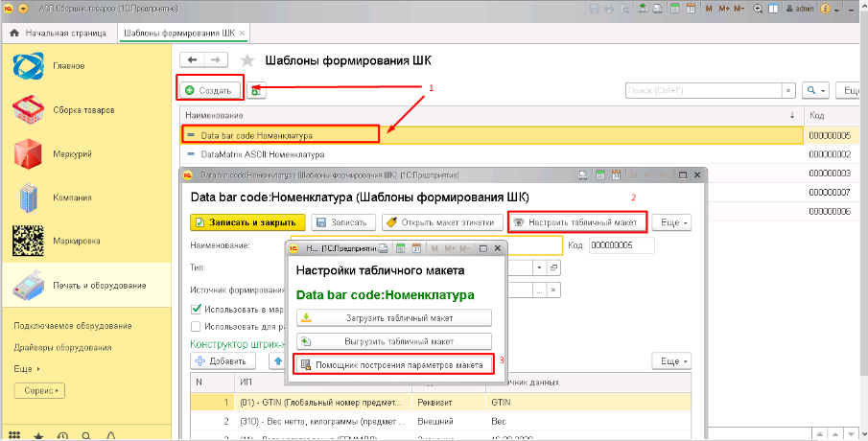The width and height of the screenshot is (868, 441).
Task: Click send/export icon in main title bar
Action: 643,9
